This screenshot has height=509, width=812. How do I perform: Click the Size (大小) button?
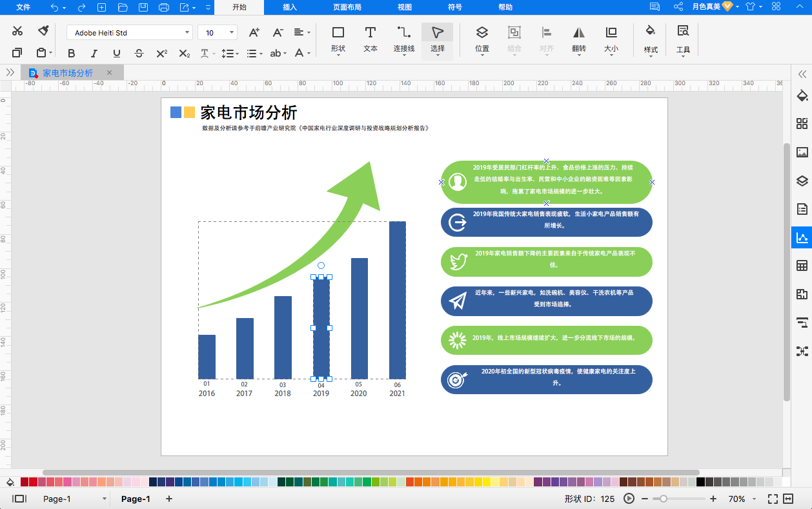pyautogui.click(x=611, y=40)
